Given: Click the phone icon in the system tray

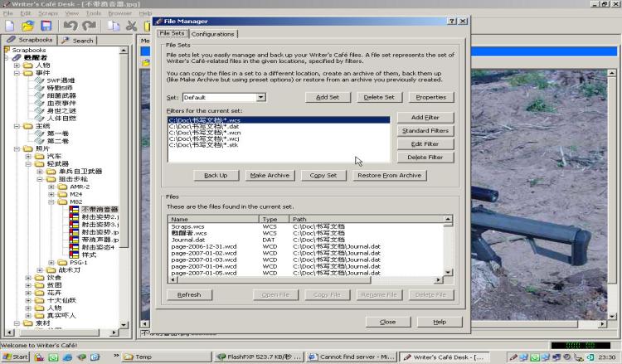Looking at the screenshot, I should point(579,357).
